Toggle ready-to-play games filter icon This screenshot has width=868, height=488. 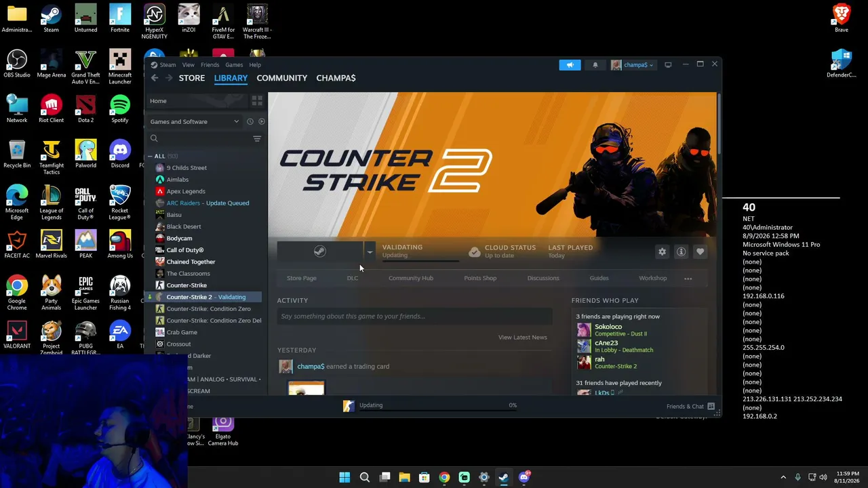[262, 122]
